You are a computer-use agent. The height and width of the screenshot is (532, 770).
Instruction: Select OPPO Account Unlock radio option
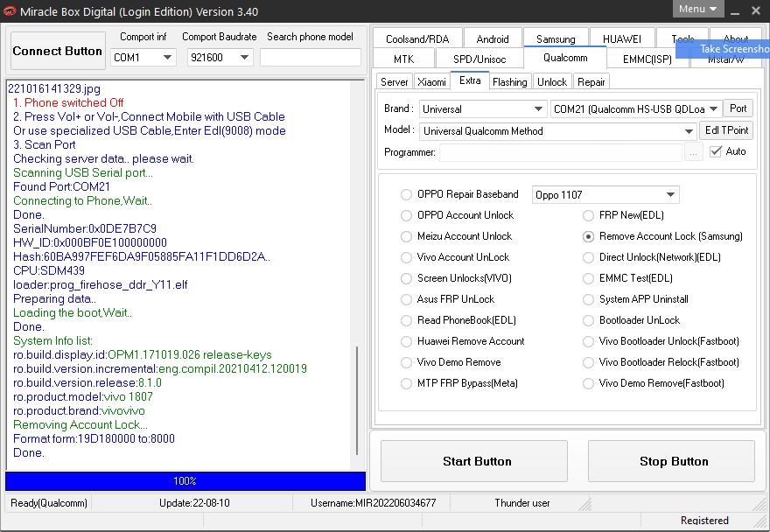(457, 215)
